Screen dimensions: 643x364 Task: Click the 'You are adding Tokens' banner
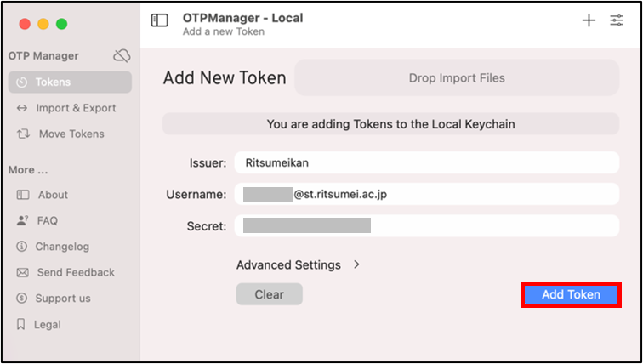coord(390,124)
